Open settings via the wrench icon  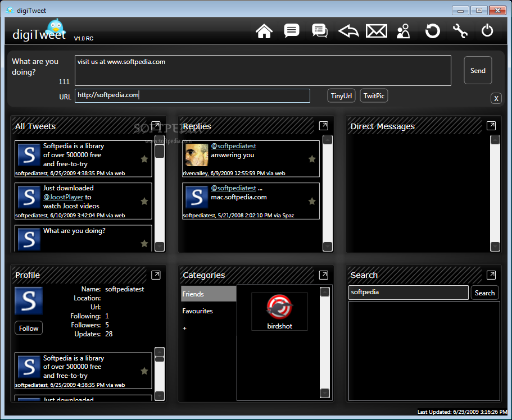(x=460, y=31)
